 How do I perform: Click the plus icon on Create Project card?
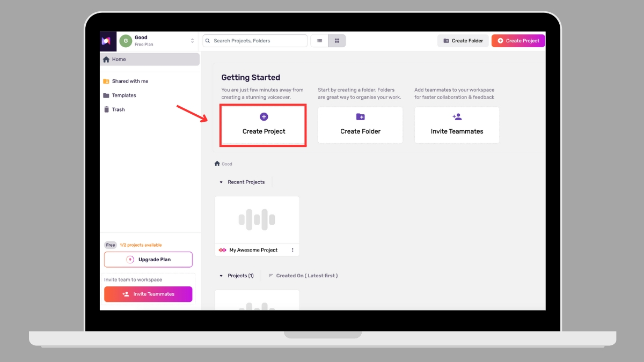pos(264,117)
